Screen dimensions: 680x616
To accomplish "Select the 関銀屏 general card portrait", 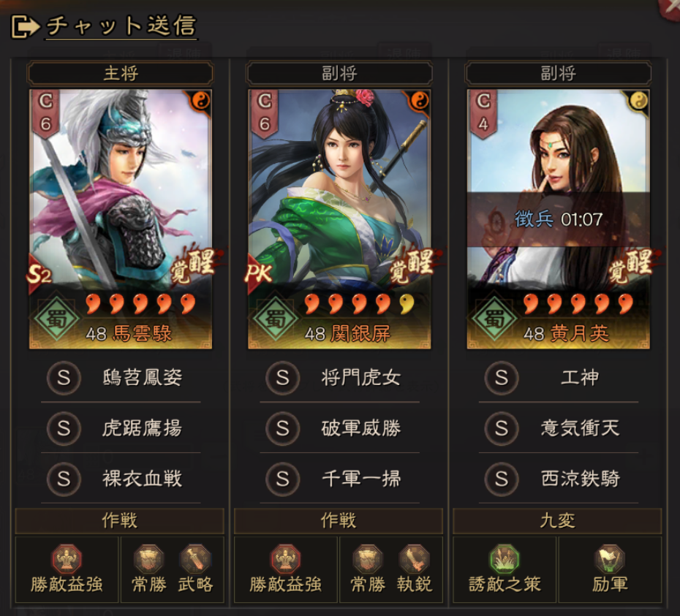I will tap(339, 219).
